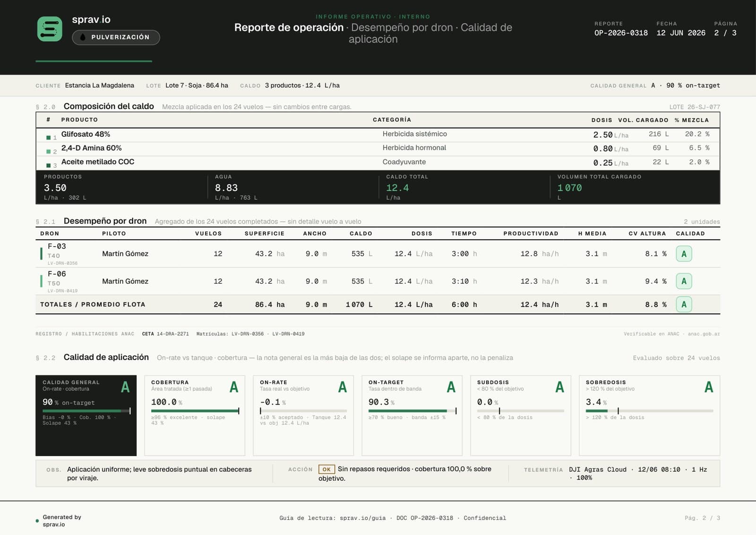This screenshot has height=535, width=756.
Task: Click the 216 L loaded volume cell
Action: click(x=659, y=134)
